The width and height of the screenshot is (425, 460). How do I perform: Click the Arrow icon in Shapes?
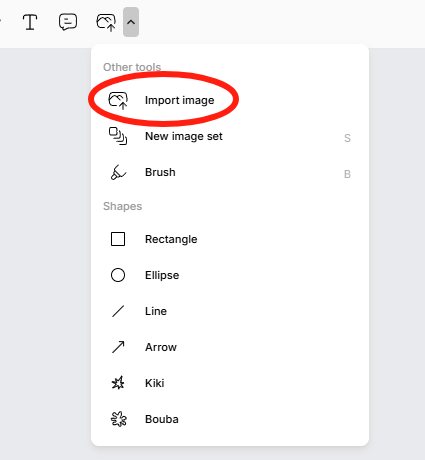point(118,347)
